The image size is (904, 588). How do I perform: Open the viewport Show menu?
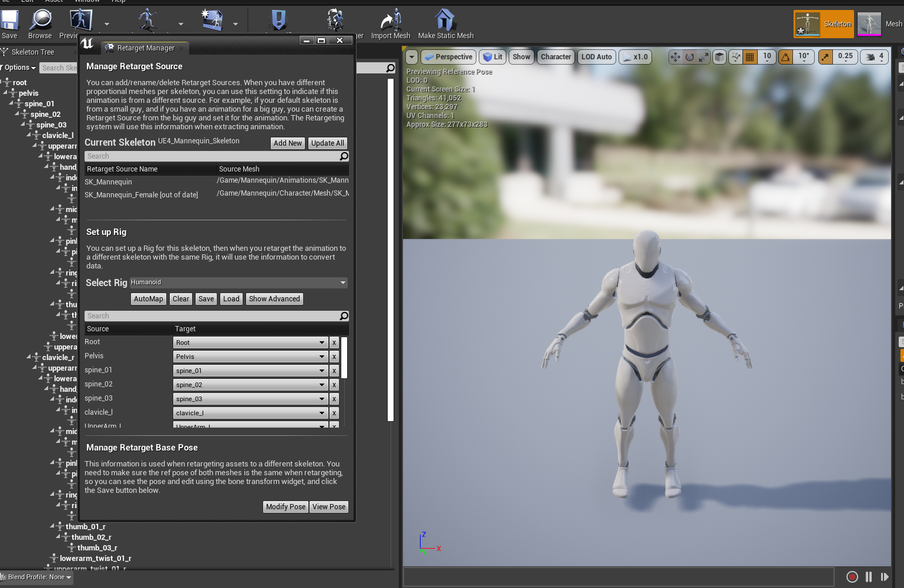521,57
